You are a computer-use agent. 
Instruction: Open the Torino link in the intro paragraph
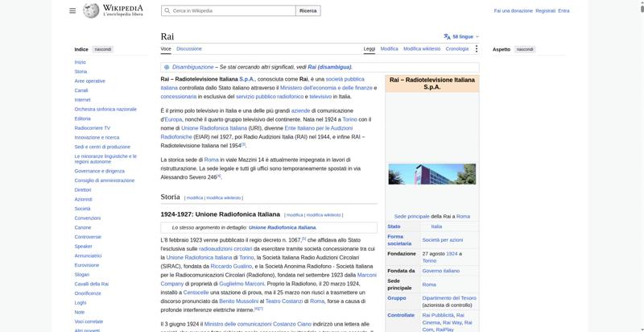coord(349,119)
